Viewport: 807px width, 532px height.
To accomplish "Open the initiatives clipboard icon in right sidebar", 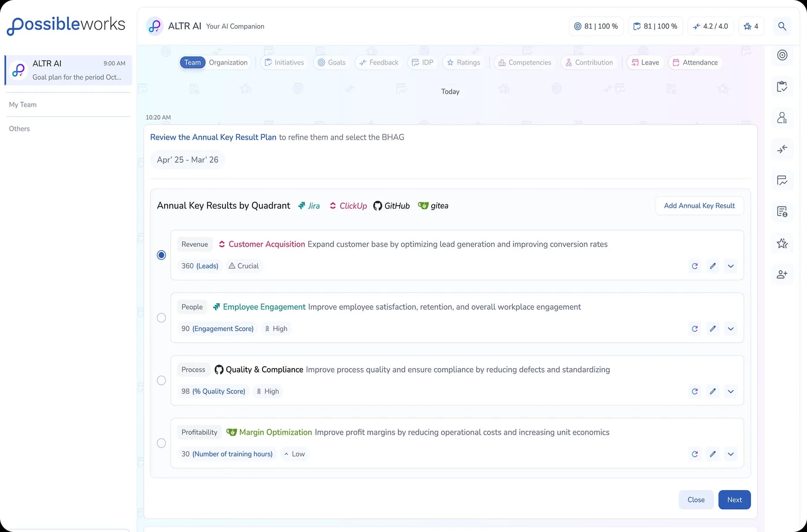I will tap(782, 86).
